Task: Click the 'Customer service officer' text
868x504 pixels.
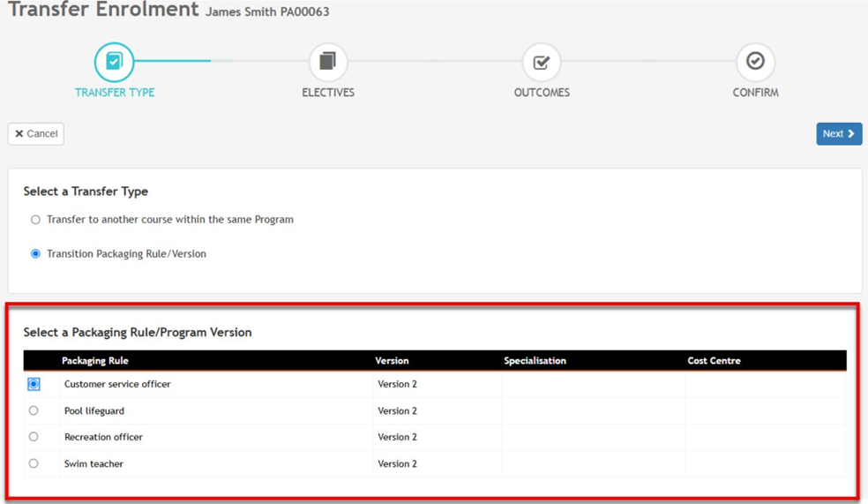Action: 117,384
